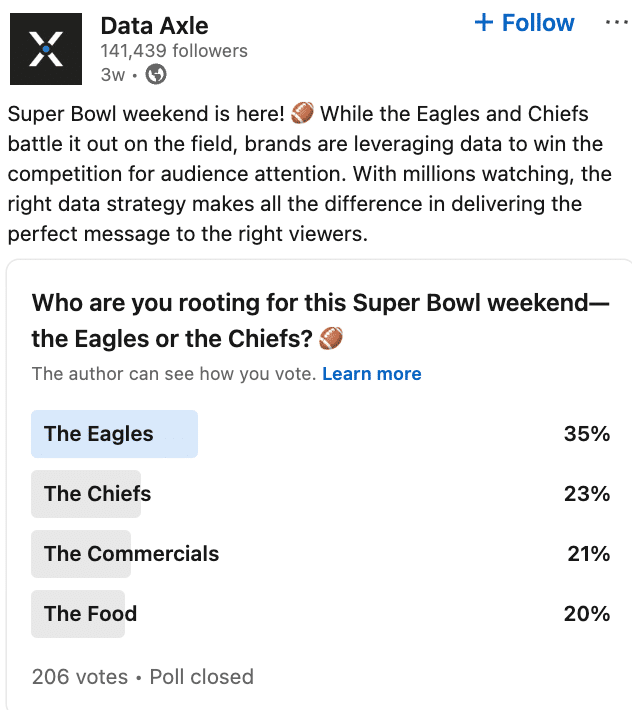The image size is (632, 710).
Task: Click the 141,439 followers text
Action: coord(174,51)
